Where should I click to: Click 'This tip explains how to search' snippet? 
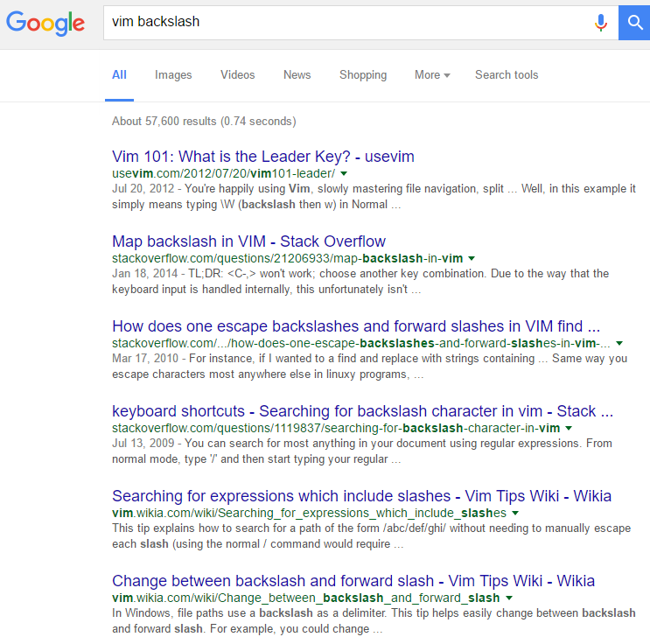point(372,536)
